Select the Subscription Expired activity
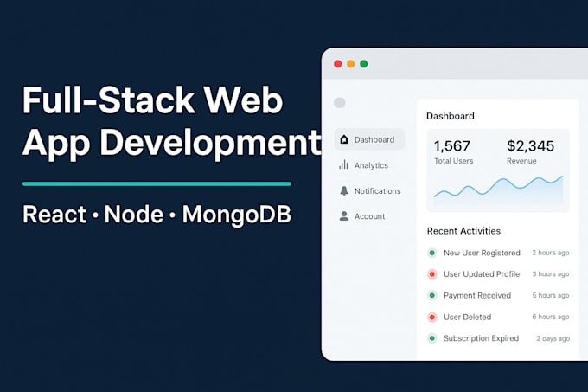Screen dimensions: 588x392 (x=498, y=338)
